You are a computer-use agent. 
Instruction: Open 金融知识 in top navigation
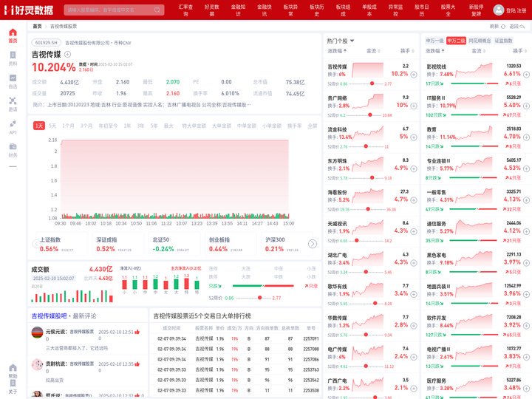tap(238, 10)
